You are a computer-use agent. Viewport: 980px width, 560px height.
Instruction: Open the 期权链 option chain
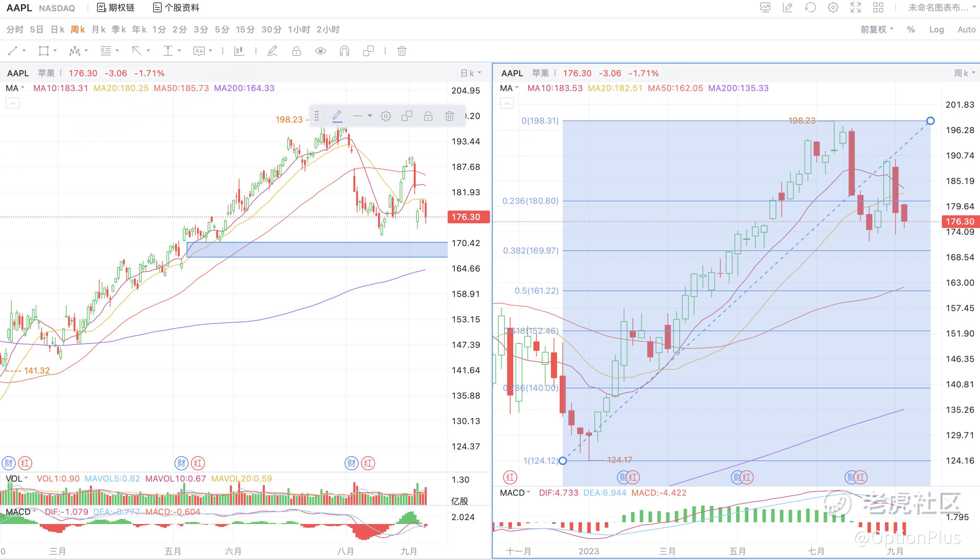(116, 8)
